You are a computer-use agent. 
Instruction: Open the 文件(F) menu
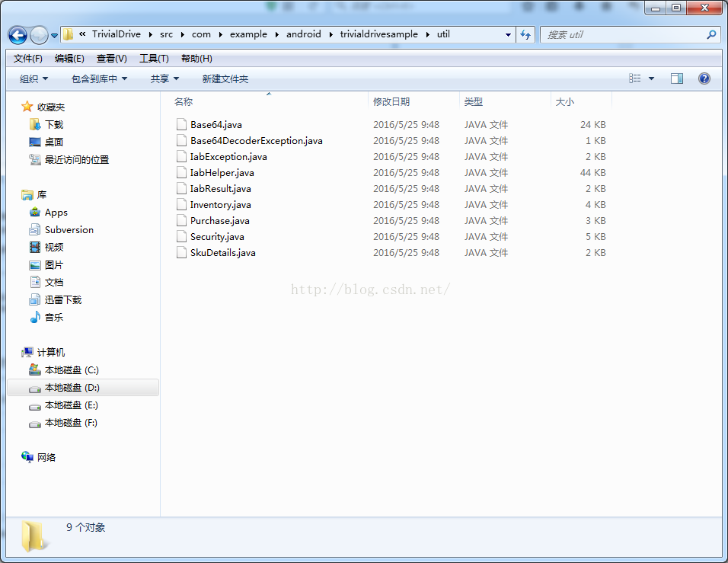coord(28,59)
